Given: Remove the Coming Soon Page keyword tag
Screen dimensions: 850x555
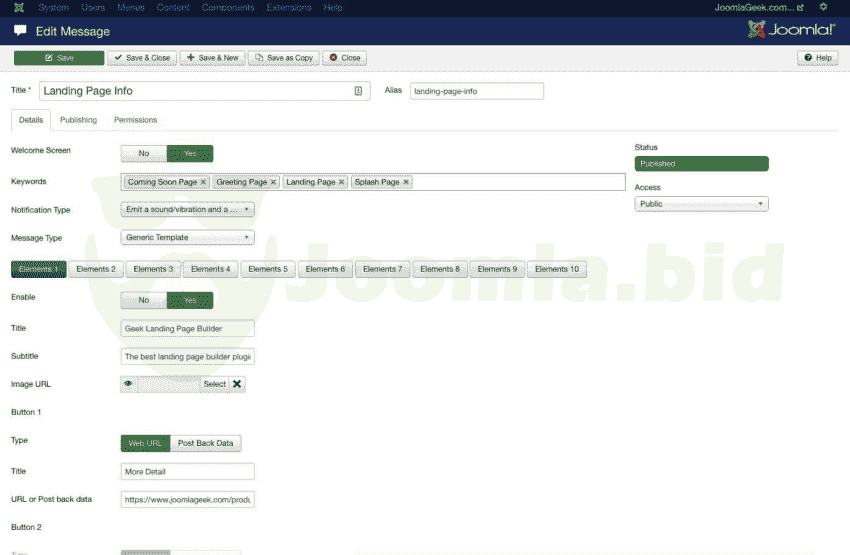Looking at the screenshot, I should [x=203, y=182].
